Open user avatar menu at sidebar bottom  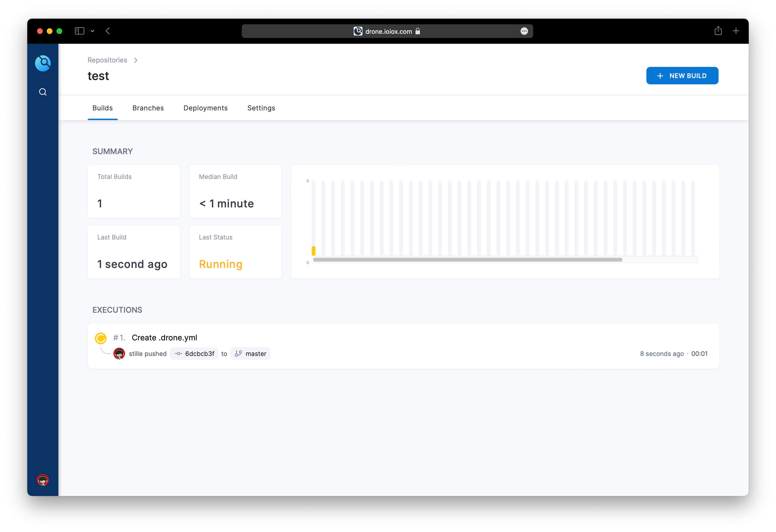coord(43,479)
